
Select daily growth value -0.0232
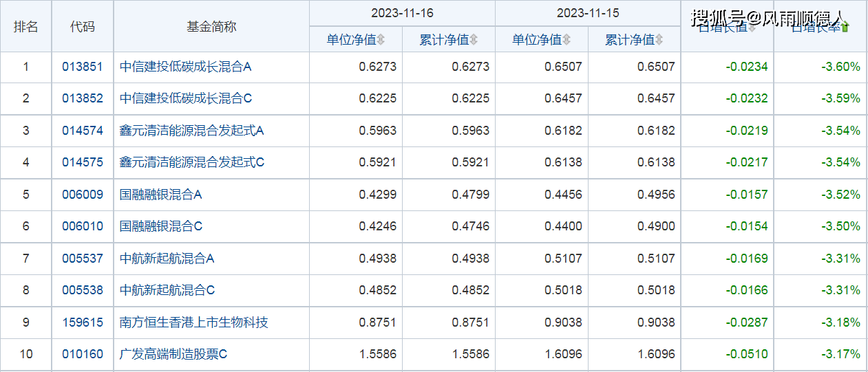(747, 98)
